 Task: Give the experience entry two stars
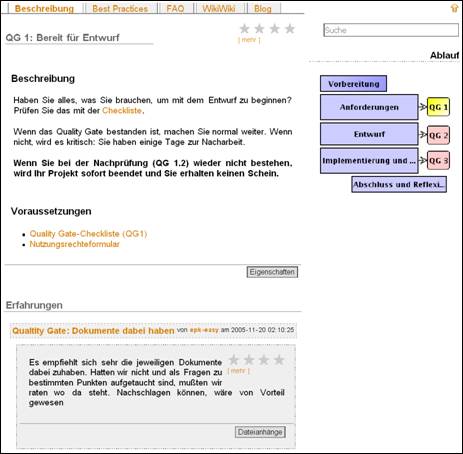[x=249, y=360]
